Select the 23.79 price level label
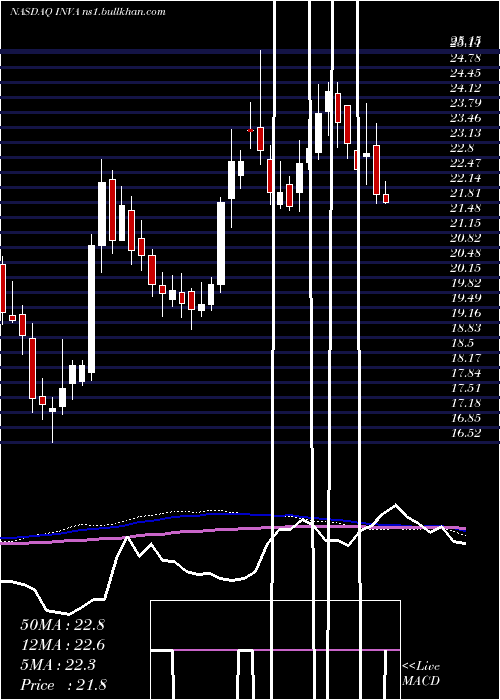This screenshot has height=700, width=500. click(466, 103)
